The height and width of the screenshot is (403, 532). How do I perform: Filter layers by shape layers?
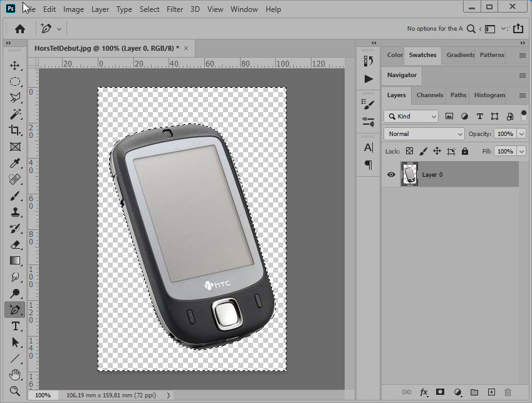[494, 117]
